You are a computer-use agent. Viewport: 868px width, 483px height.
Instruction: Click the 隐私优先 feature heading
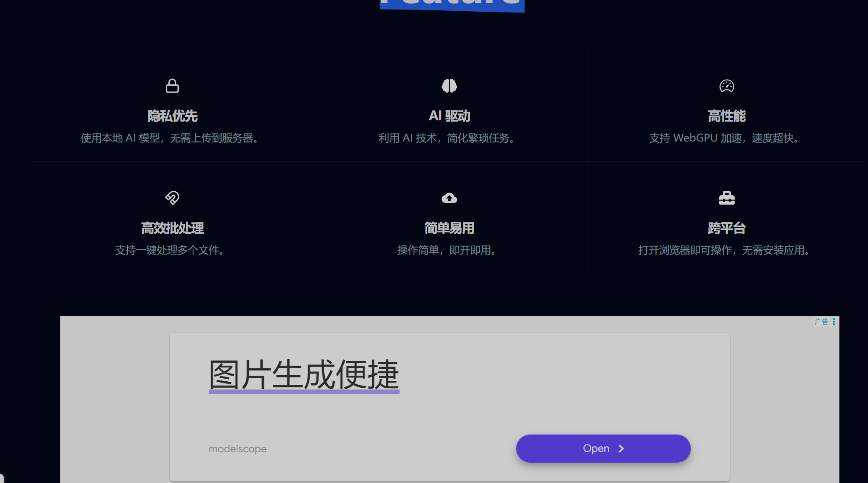pos(172,116)
